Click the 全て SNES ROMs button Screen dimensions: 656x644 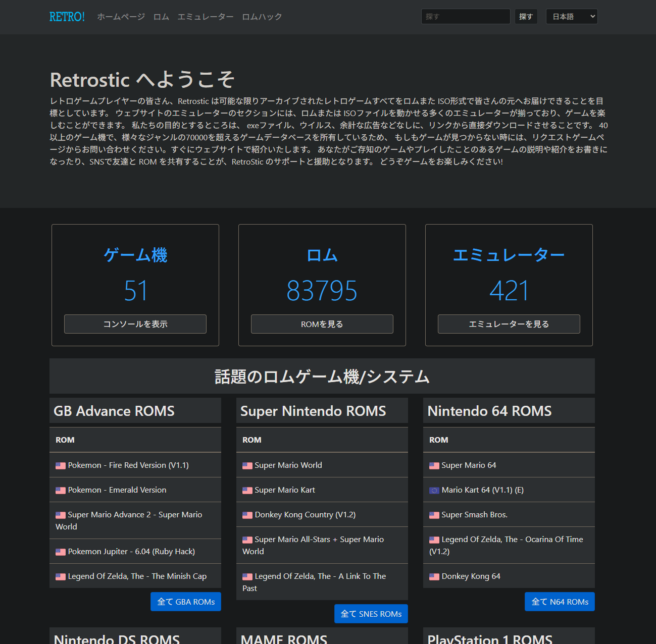[x=371, y=614]
